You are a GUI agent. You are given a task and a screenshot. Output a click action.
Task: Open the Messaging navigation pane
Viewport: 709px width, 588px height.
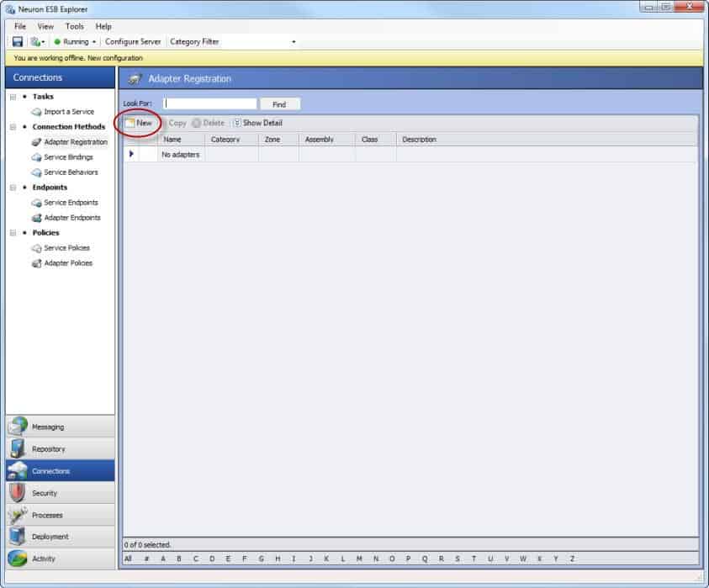(x=61, y=427)
